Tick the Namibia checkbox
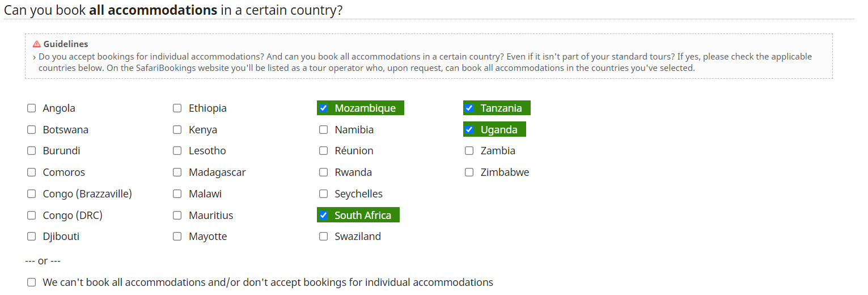Viewport: 868px width, 295px height. [x=324, y=130]
